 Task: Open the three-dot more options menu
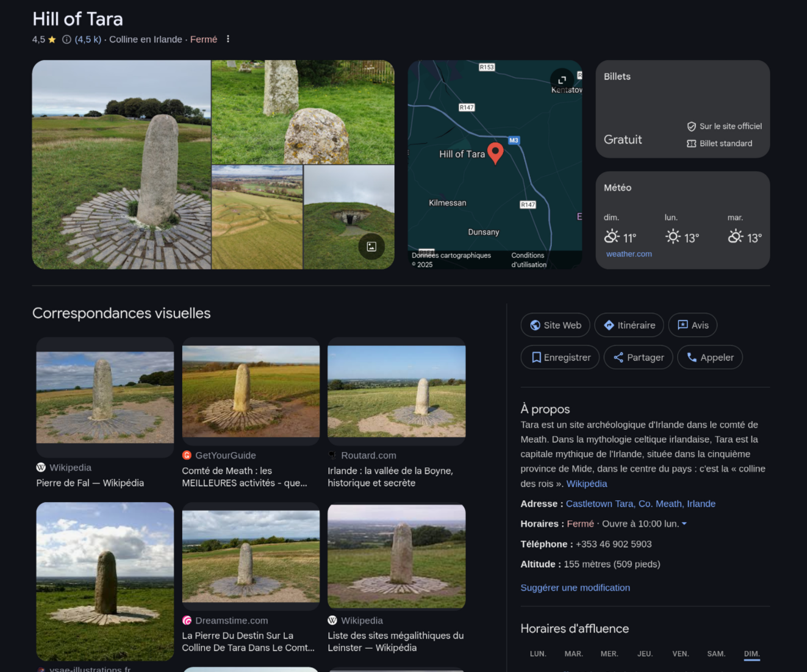[228, 39]
